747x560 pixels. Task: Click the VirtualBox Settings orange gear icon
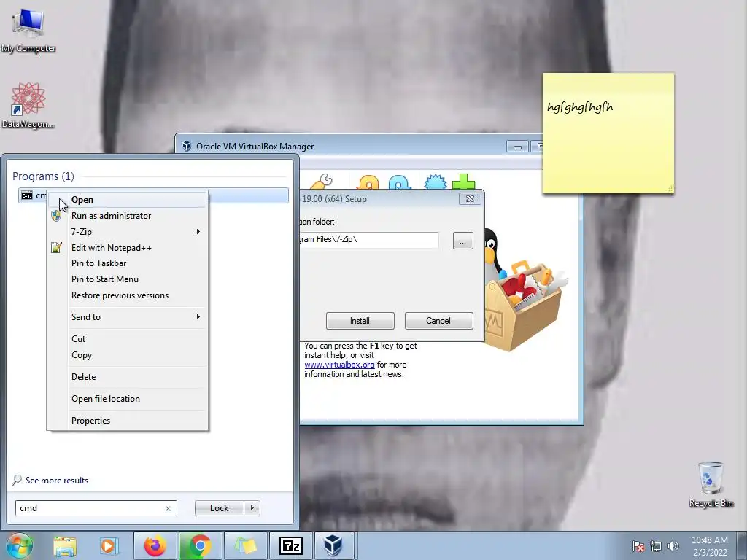click(x=368, y=182)
